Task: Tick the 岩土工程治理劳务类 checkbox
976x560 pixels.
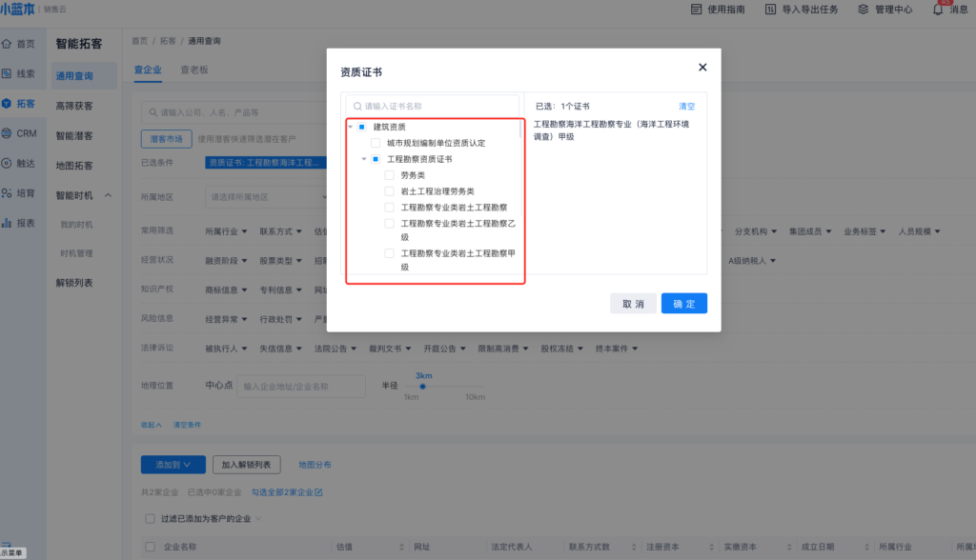Action: click(x=389, y=191)
